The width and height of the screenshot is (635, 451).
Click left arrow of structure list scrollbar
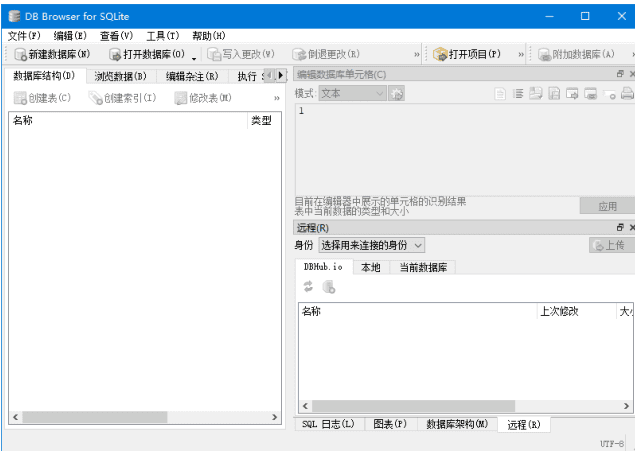[x=15, y=417]
